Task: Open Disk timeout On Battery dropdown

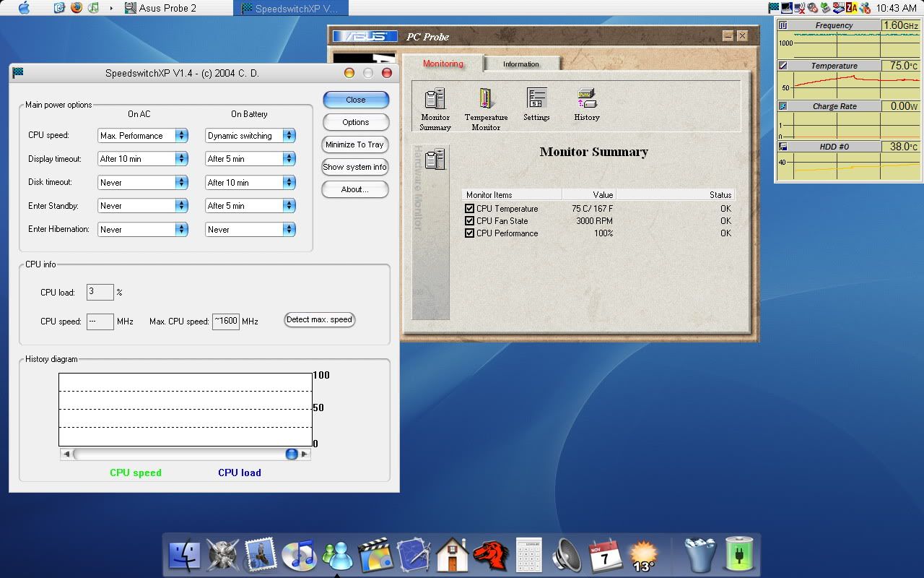Action: click(250, 182)
